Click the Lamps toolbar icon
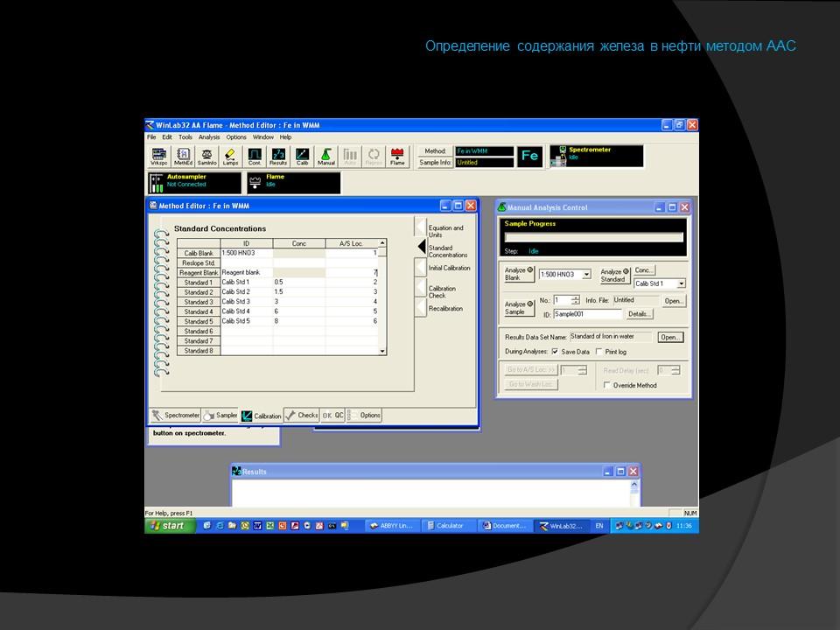 [x=230, y=157]
